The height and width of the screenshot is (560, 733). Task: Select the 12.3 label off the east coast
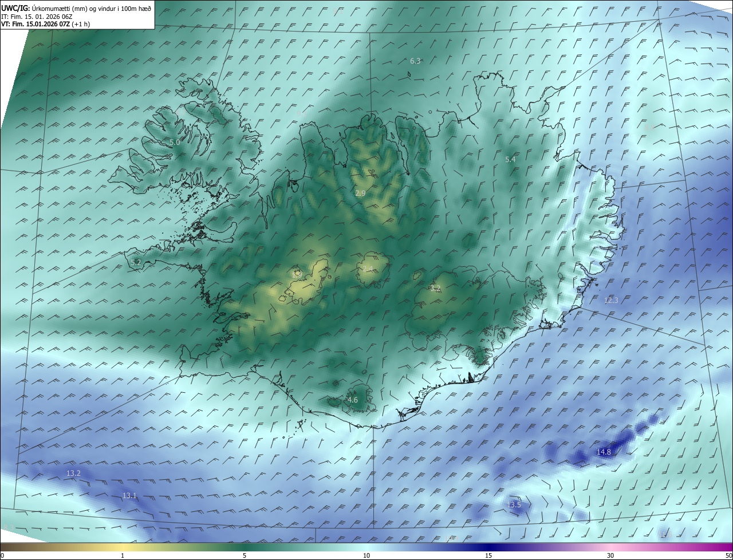click(x=611, y=300)
